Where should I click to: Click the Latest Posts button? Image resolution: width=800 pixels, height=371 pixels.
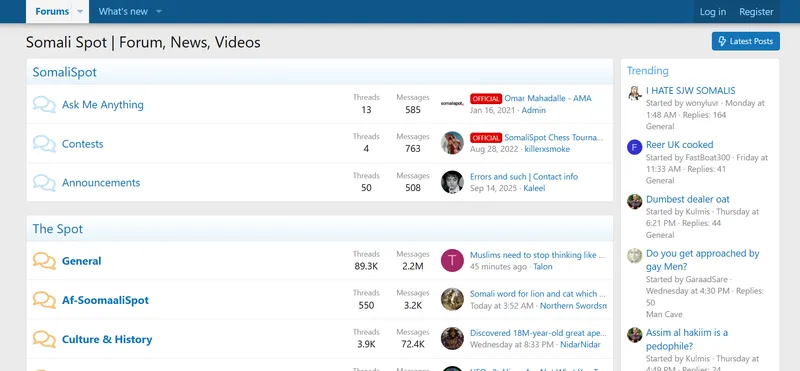pyautogui.click(x=745, y=41)
